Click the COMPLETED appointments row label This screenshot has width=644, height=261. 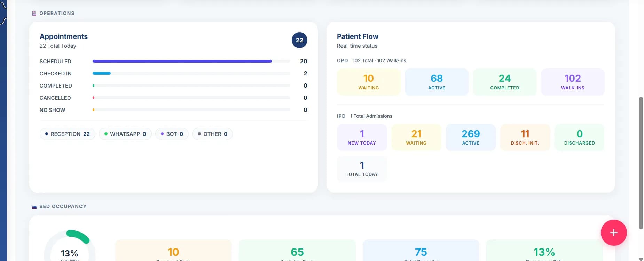(x=56, y=85)
